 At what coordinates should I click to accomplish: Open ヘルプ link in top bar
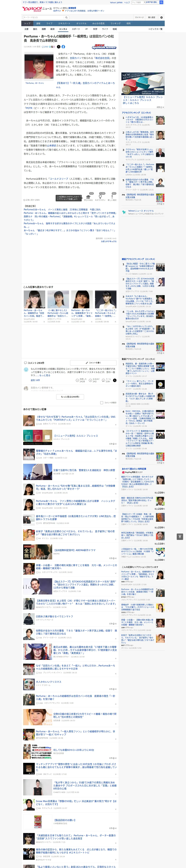[127, 2]
